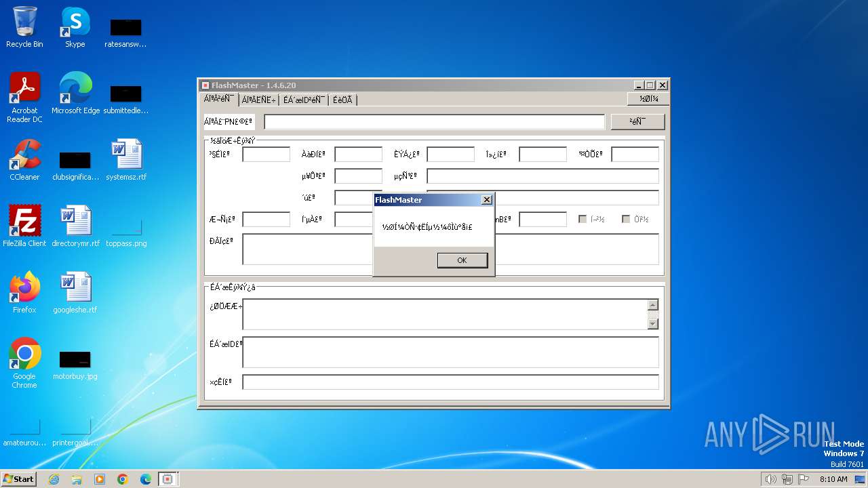Open Windows Media Player taskbar icon
The width and height of the screenshot is (868, 488).
click(x=100, y=479)
